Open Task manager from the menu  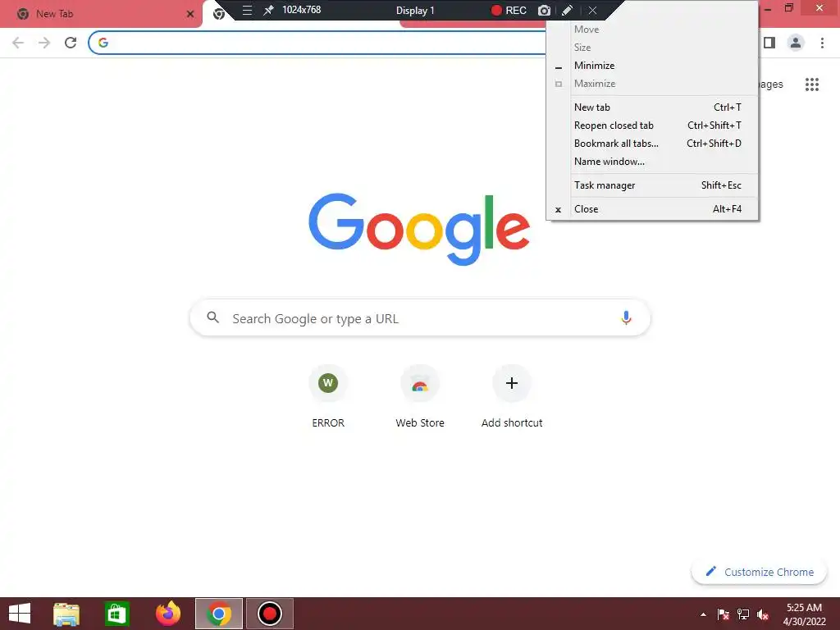[x=652, y=185]
